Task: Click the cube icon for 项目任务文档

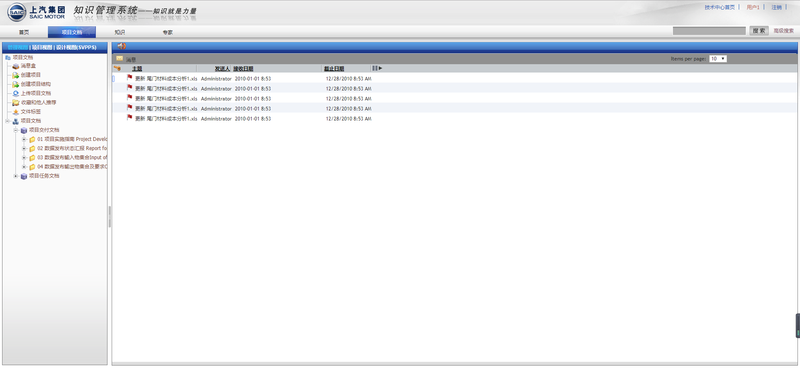Action: pyautogui.click(x=24, y=176)
